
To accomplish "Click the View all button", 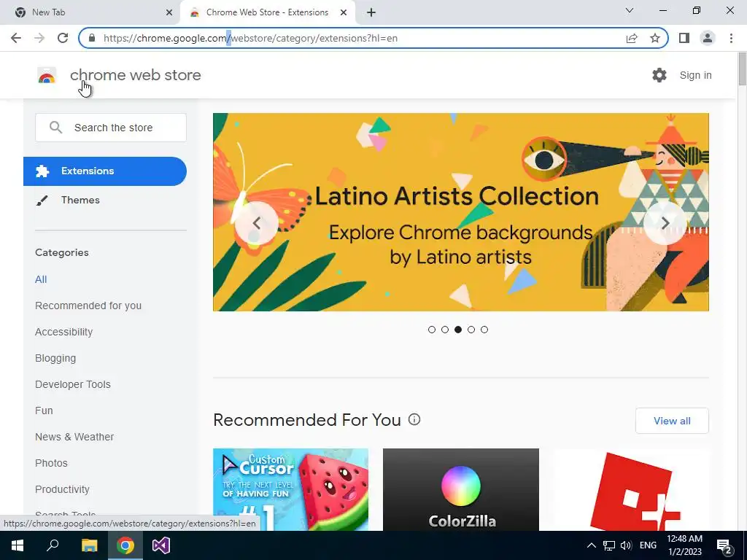I will coord(672,421).
